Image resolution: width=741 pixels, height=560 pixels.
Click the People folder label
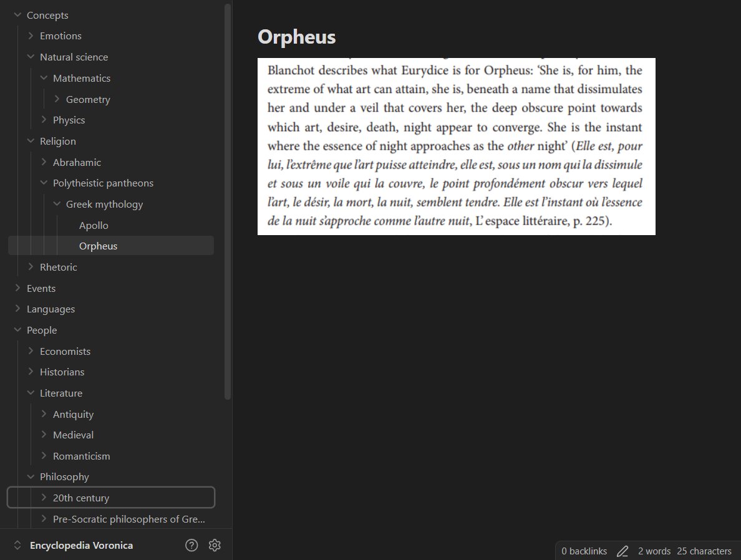click(42, 331)
